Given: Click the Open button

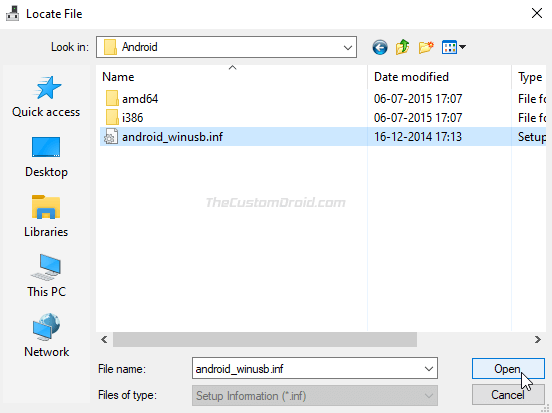Looking at the screenshot, I should pos(508,369).
